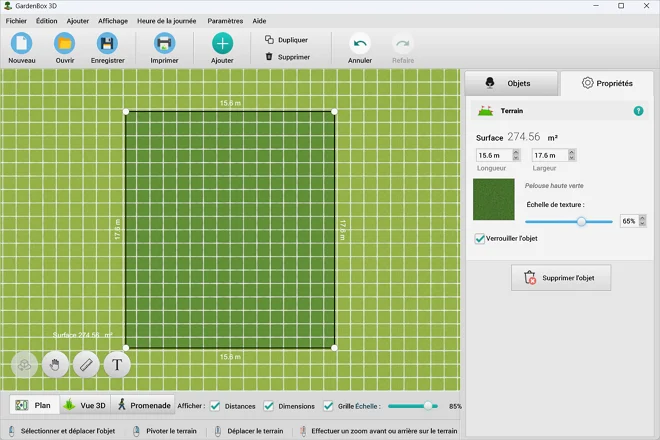Click the green Ajouter plus icon

click(x=222, y=43)
